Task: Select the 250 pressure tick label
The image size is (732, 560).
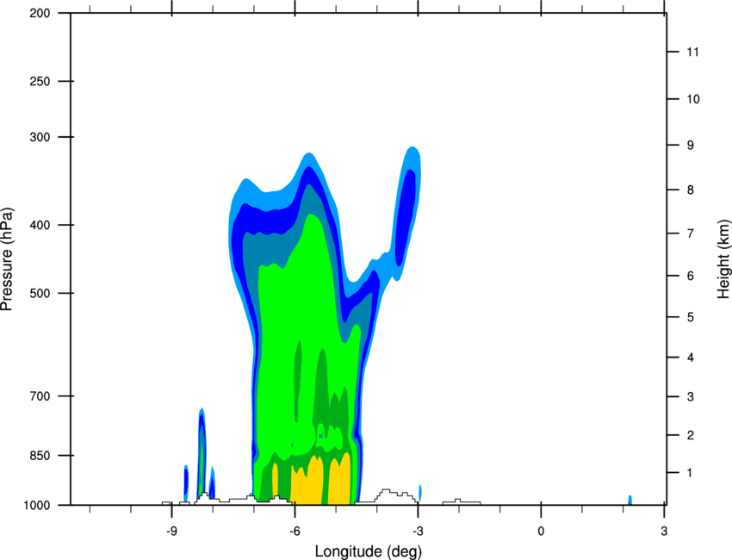Action: pos(40,81)
